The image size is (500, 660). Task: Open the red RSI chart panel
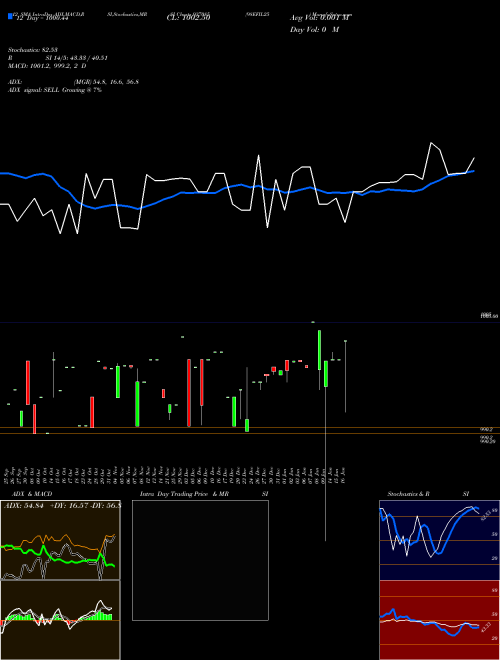point(439,620)
